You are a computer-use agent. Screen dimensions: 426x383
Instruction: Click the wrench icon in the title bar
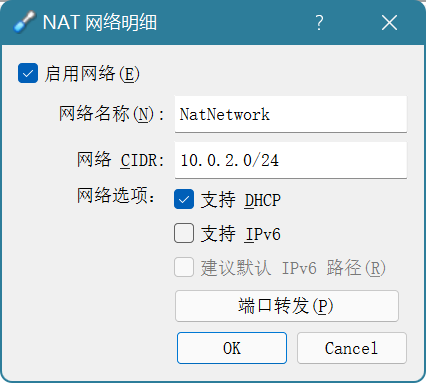[x=24, y=22]
